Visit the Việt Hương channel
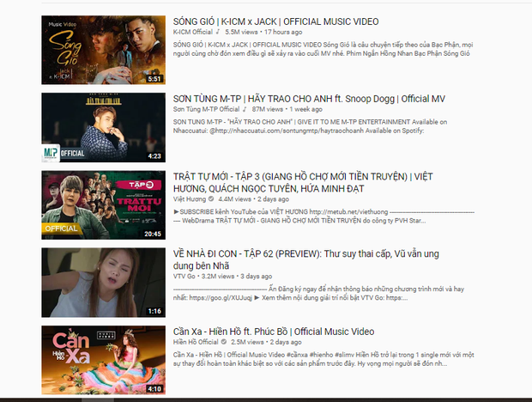This screenshot has height=402, width=532. click(190, 199)
